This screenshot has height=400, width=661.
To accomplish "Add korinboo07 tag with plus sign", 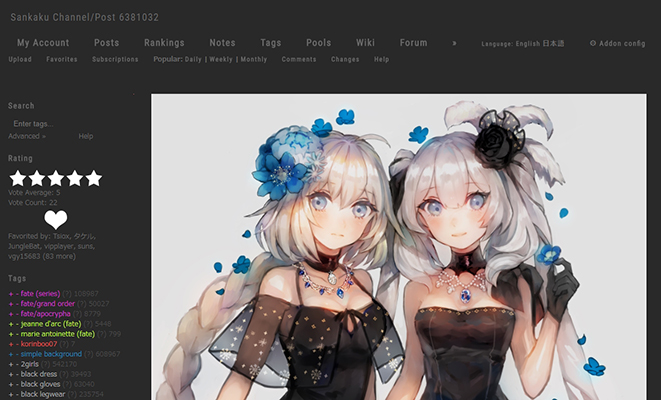I will 11,344.
